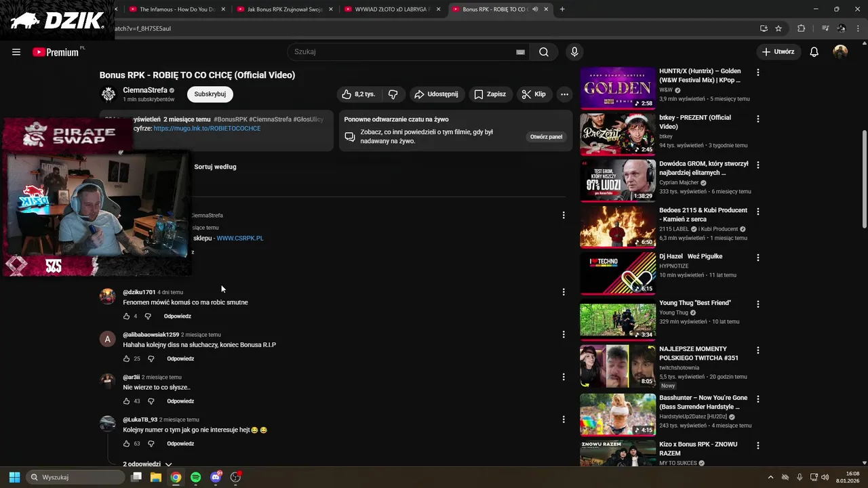Open Spotify from the taskbar
This screenshot has height=488, width=868.
tap(196, 477)
